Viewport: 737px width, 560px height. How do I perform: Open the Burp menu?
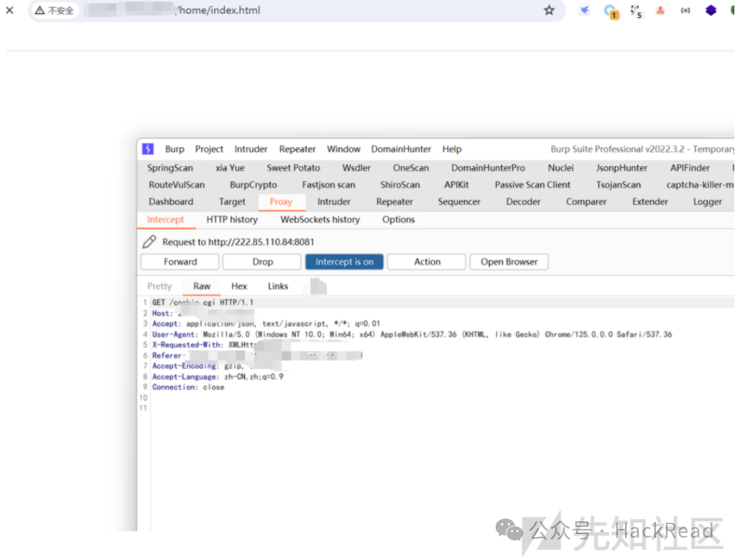pyautogui.click(x=175, y=149)
